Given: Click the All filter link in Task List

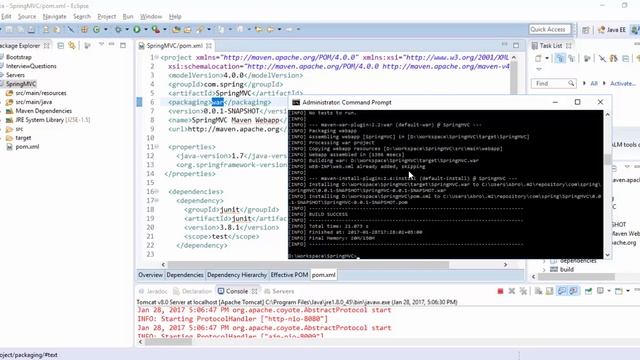Looking at the screenshot, I should click(594, 83).
